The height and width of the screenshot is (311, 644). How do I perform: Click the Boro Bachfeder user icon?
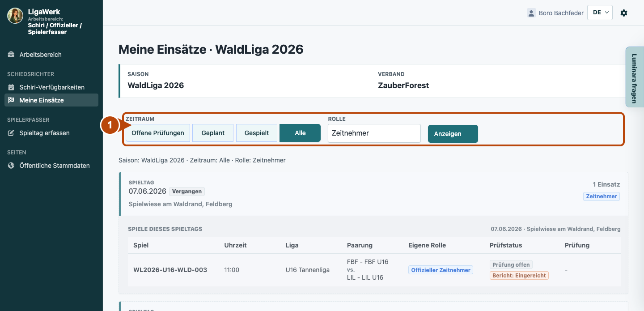(531, 13)
